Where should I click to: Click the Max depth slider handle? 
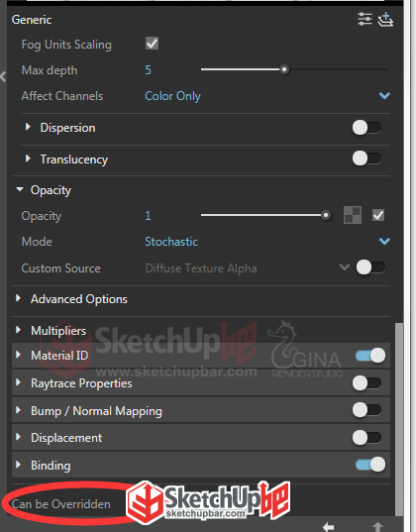284,69
